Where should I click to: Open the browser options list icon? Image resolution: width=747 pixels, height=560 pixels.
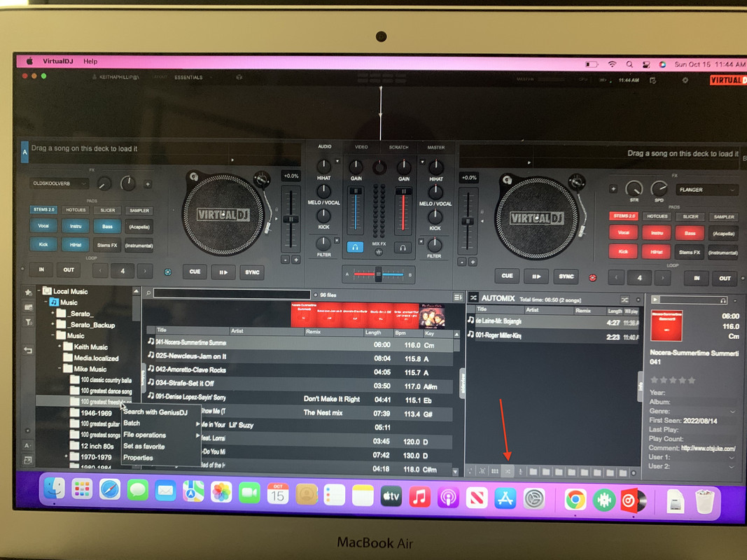coord(458,297)
